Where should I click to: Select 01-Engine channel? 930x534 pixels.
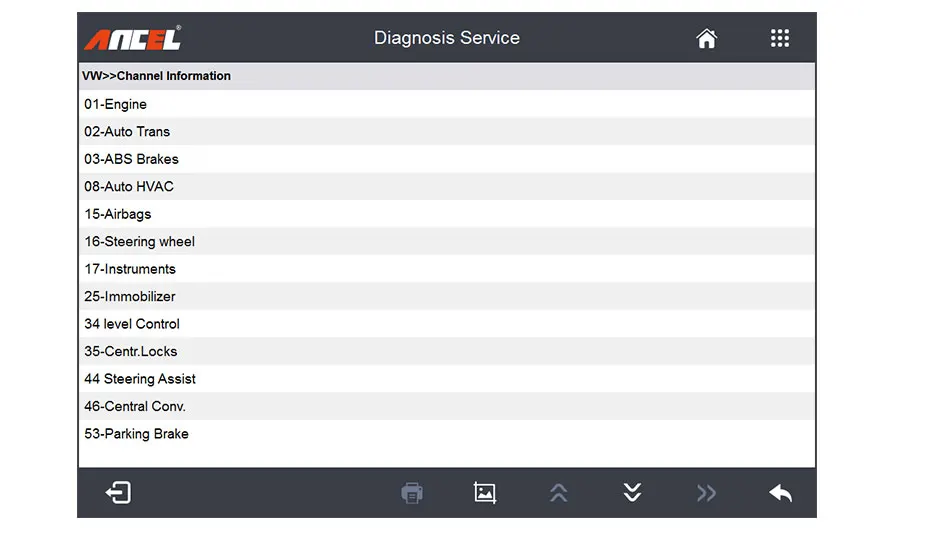click(116, 104)
